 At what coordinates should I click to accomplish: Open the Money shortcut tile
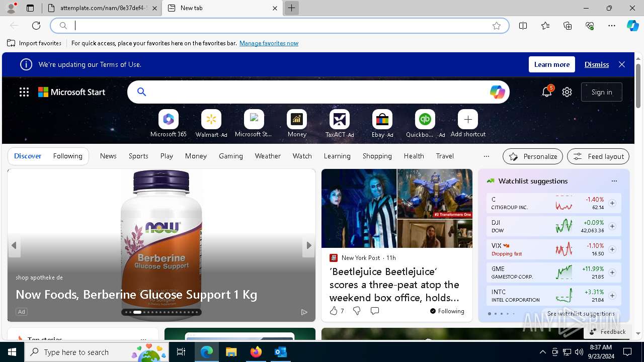(x=297, y=124)
